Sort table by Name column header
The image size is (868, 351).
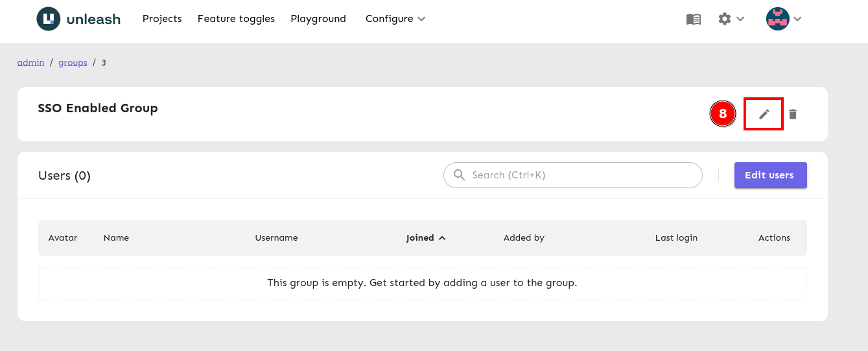click(116, 238)
